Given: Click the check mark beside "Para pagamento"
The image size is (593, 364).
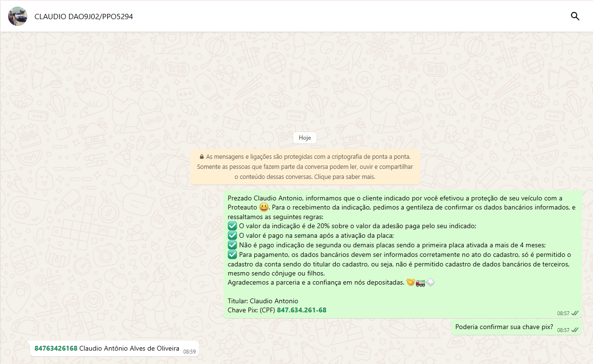Looking at the screenshot, I should (232, 254).
